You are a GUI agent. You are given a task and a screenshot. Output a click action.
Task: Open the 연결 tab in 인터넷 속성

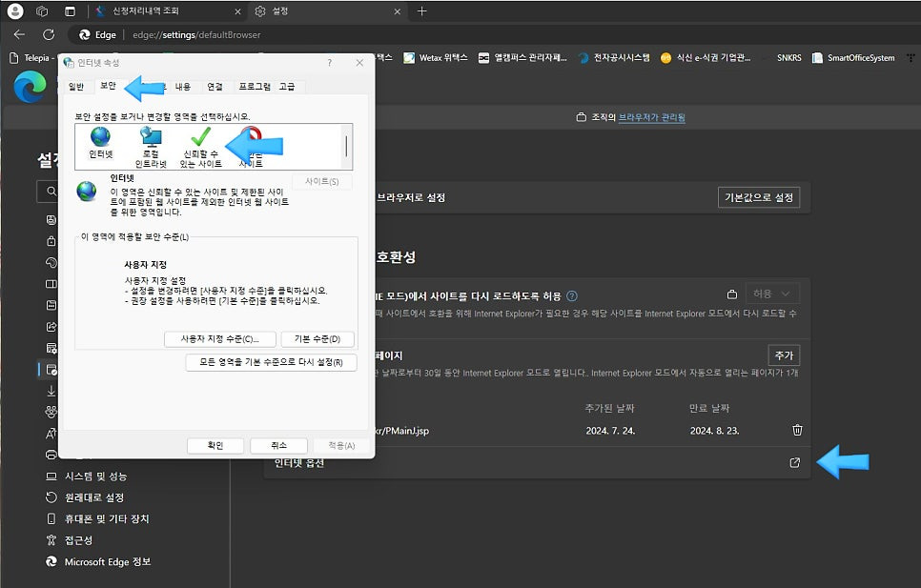point(215,87)
